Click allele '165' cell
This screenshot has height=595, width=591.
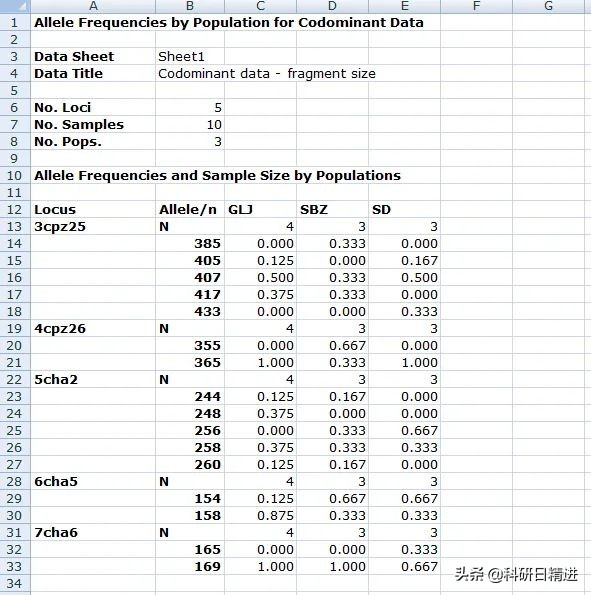(x=190, y=549)
